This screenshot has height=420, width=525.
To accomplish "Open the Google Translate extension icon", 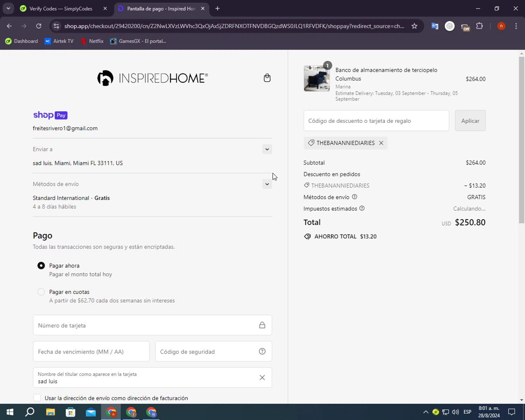I will click(x=435, y=26).
